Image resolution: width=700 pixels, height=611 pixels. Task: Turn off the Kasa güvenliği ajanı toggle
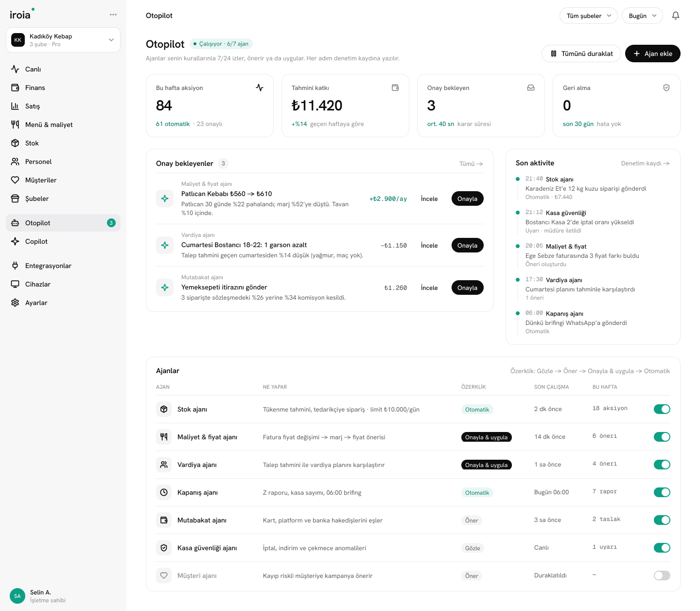pyautogui.click(x=662, y=548)
